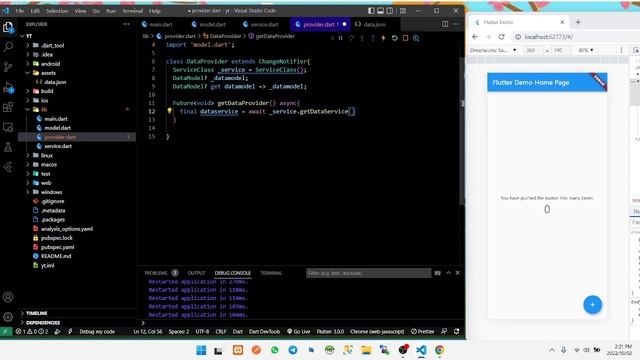Open the Run and Debug view
640x360 pixels.
tap(8, 87)
